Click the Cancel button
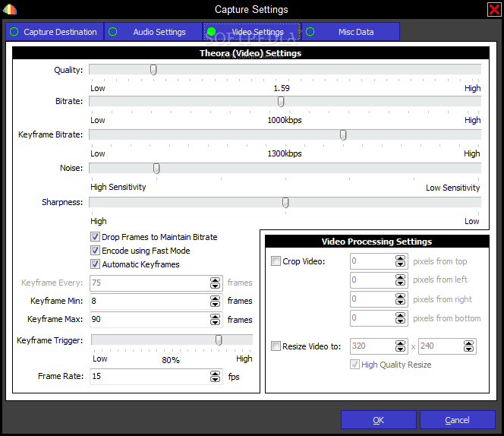504x436 pixels. click(x=458, y=420)
